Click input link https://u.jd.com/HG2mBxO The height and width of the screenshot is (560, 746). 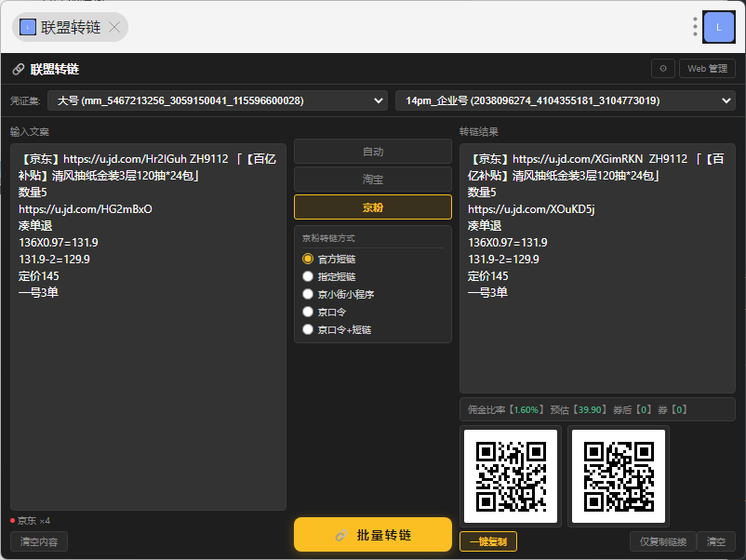86,209
